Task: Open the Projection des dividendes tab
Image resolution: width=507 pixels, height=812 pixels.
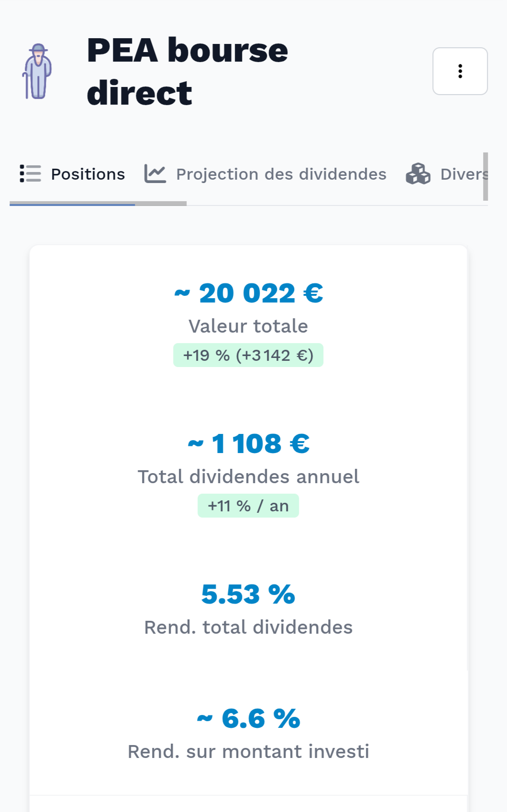Action: click(281, 174)
